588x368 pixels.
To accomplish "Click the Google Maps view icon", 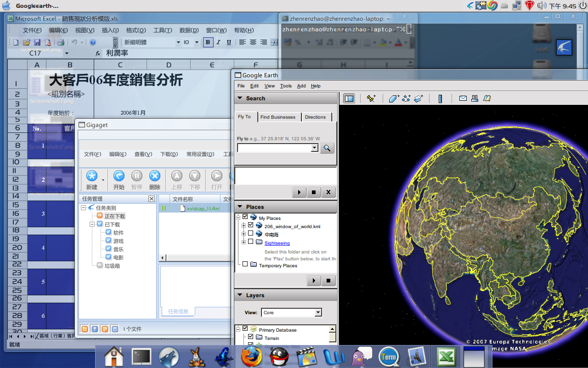I will [x=487, y=98].
